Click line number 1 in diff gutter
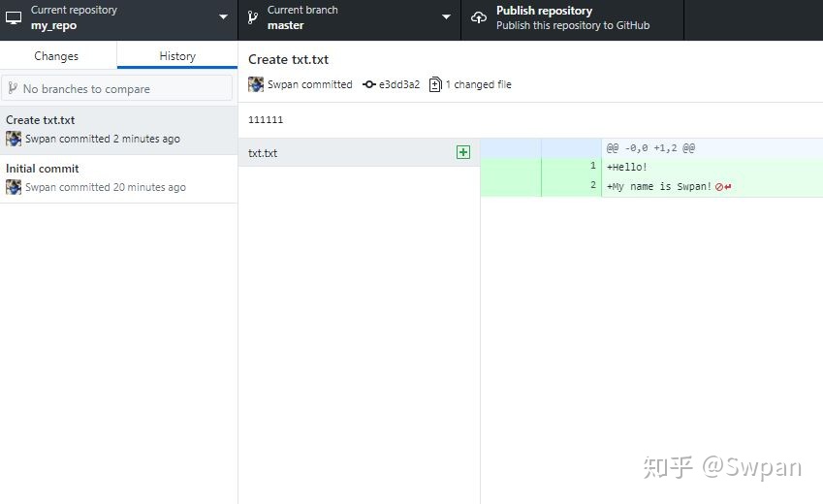The image size is (823, 504). tap(593, 166)
